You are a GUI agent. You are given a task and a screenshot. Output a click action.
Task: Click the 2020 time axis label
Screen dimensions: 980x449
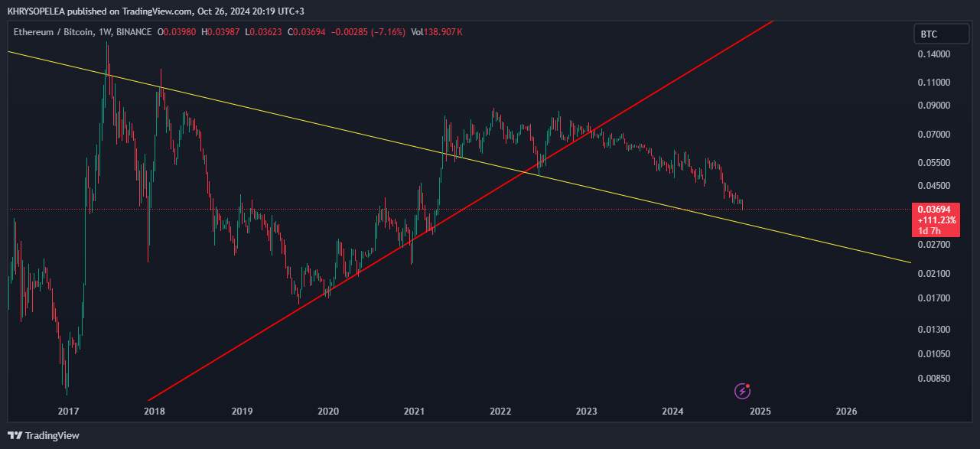(x=328, y=412)
